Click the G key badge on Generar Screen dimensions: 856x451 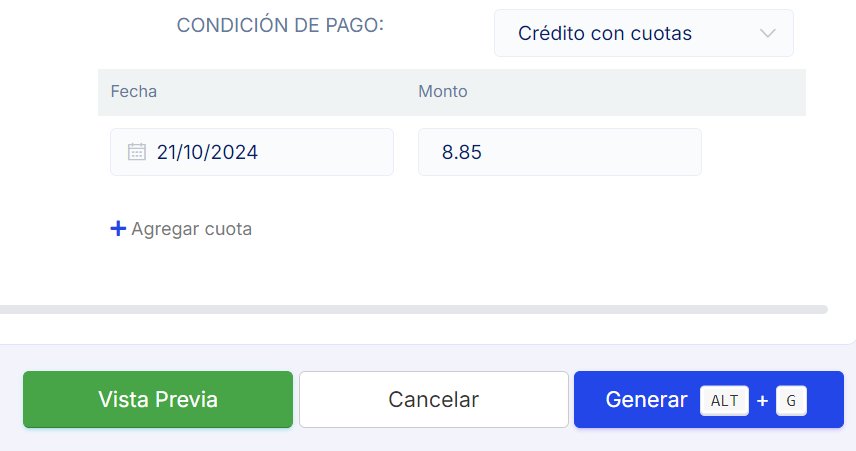pos(791,400)
